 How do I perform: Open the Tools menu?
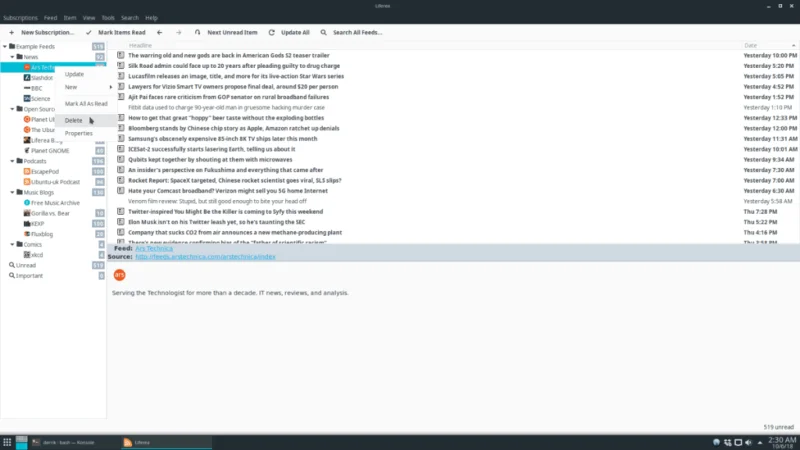108,18
